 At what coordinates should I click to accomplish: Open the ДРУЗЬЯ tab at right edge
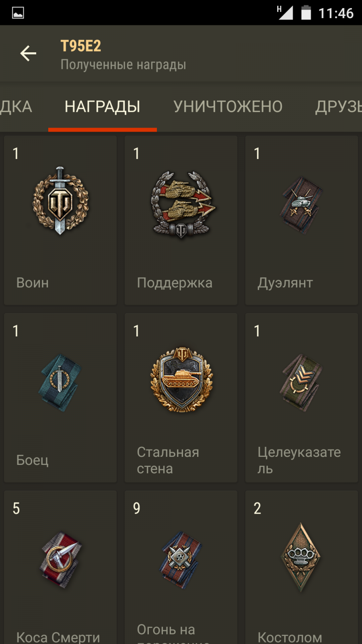339,107
